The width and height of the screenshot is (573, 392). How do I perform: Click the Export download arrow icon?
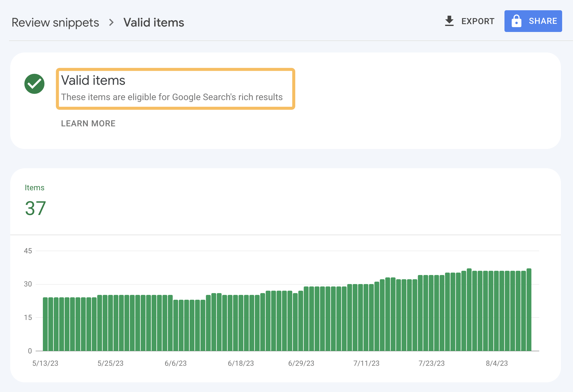[449, 21]
